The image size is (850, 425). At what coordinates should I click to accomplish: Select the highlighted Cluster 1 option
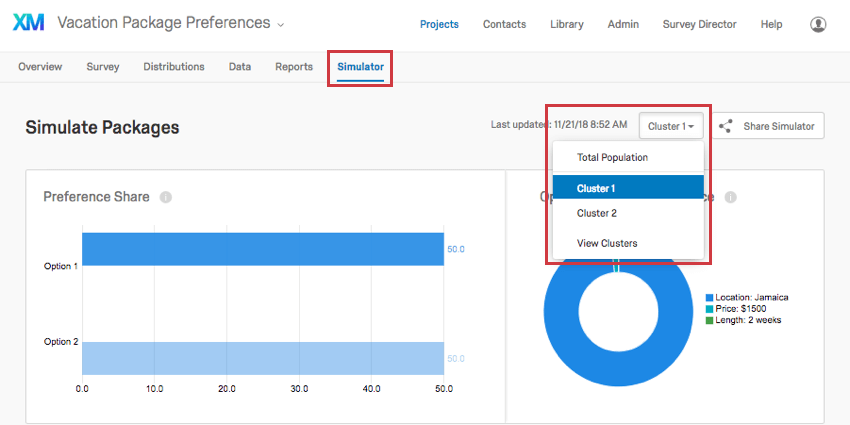coord(597,188)
